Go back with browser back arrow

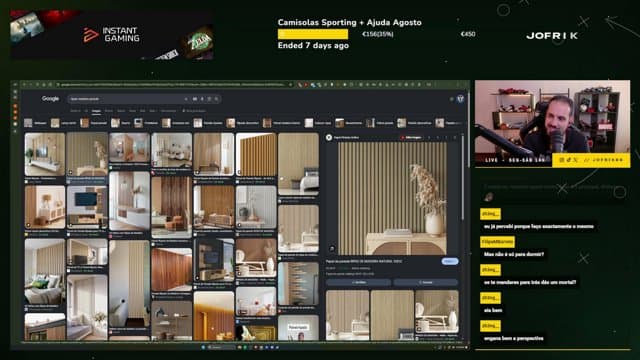point(24,84)
